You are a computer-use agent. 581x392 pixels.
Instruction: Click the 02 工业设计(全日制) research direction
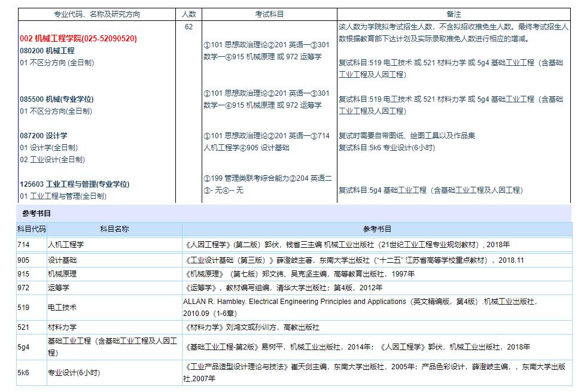[x=53, y=160]
